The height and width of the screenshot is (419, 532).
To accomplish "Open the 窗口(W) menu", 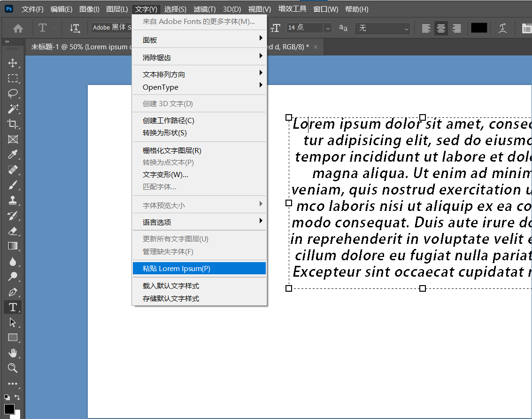I will (326, 9).
